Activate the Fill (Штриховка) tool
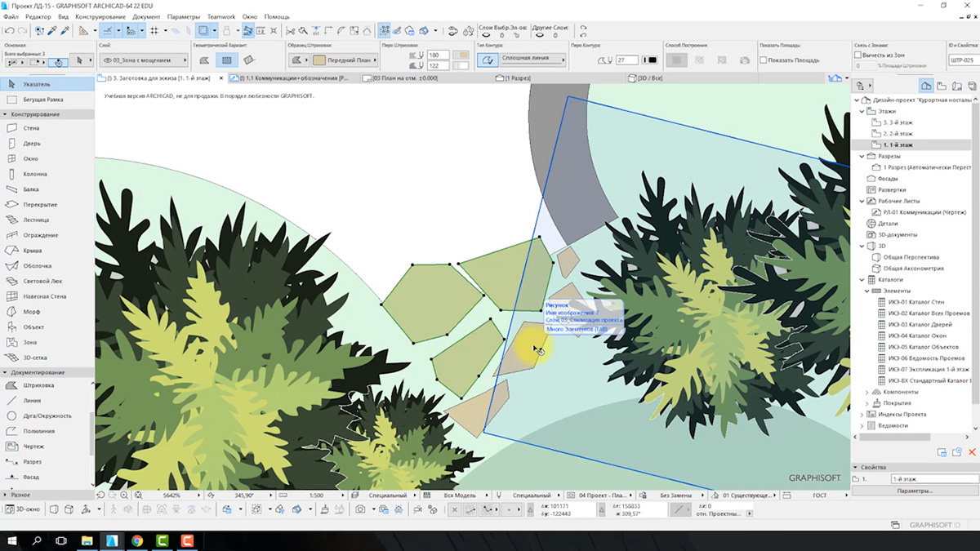Screen dimensions: 980x551 pyautogui.click(x=38, y=385)
